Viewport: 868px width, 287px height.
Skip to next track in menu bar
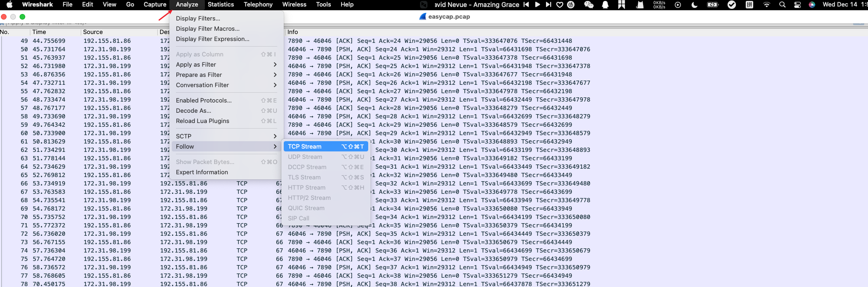coord(548,5)
